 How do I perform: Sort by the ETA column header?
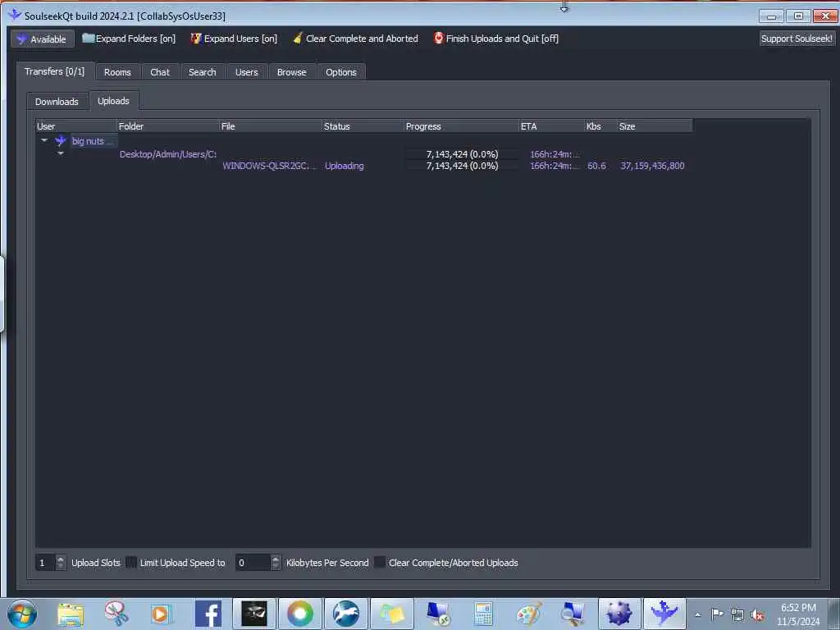click(552, 126)
